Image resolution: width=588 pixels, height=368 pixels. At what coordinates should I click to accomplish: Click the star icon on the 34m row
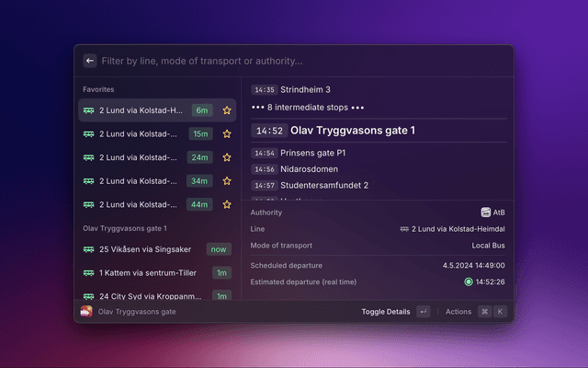tap(227, 181)
